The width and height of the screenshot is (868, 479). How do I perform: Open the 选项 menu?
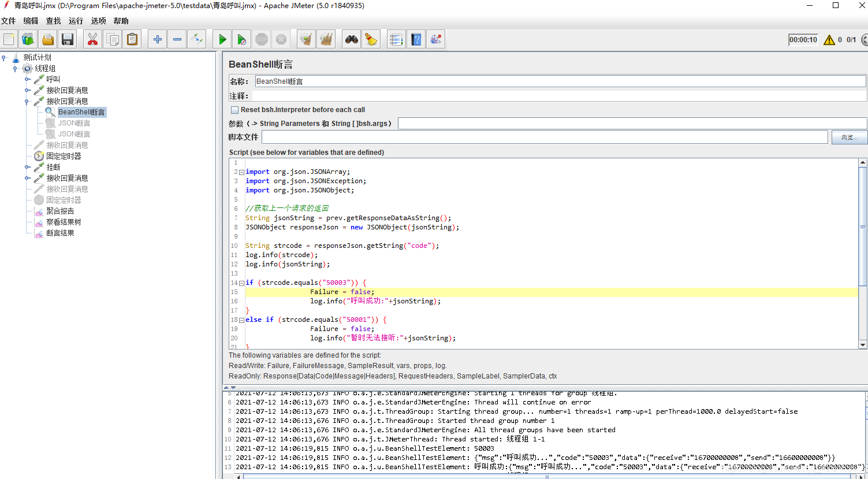98,21
